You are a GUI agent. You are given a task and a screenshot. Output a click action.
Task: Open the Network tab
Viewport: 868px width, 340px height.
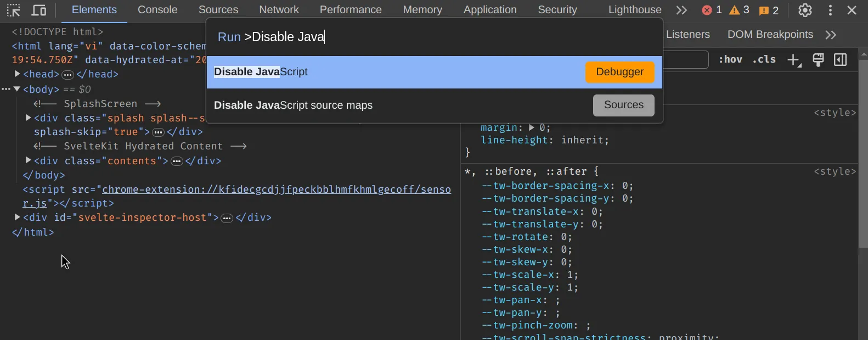279,10
